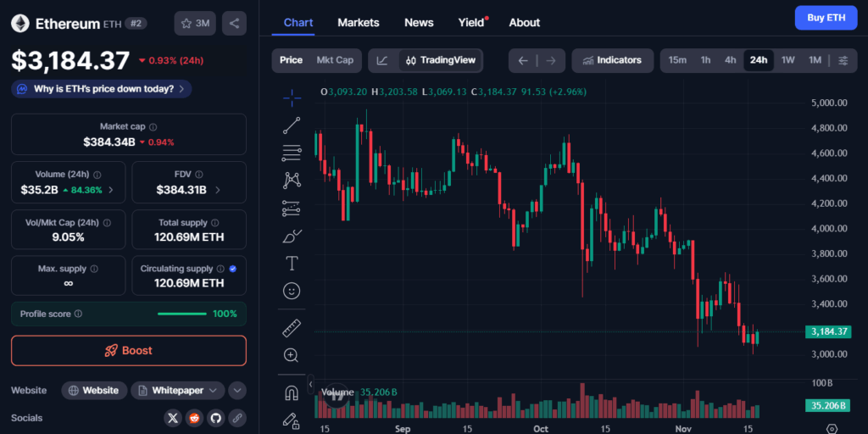
Task: Expand the Whitepaper dropdown
Action: (x=178, y=390)
